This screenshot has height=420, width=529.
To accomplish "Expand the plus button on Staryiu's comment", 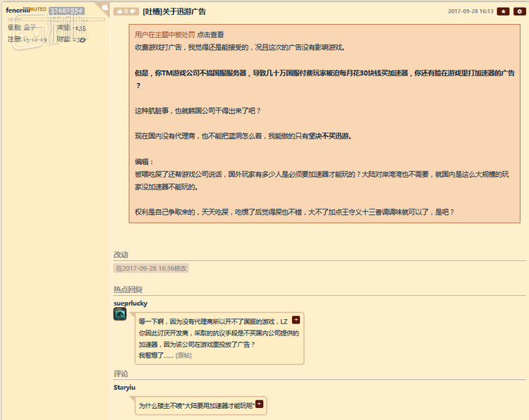I will pos(260,404).
